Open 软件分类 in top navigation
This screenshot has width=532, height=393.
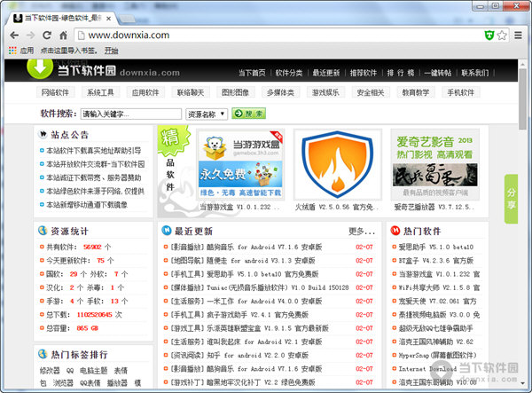[289, 73]
